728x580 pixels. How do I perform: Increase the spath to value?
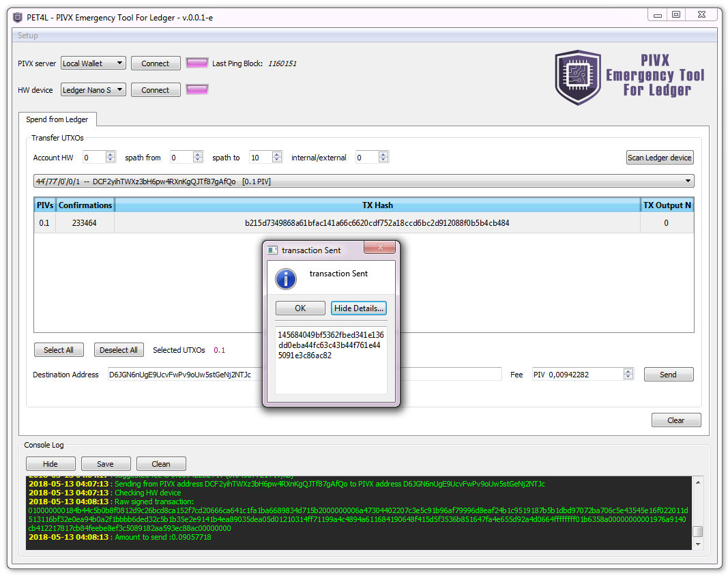click(277, 154)
